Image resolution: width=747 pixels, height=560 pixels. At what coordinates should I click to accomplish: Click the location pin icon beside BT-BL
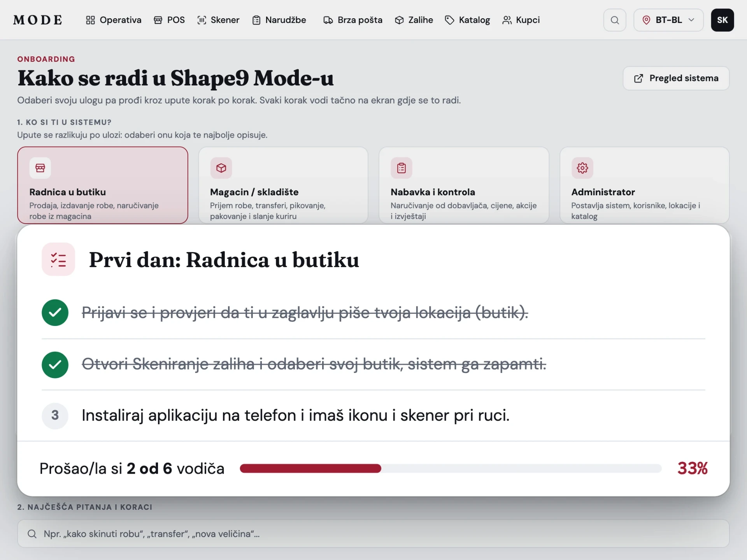[x=646, y=20]
